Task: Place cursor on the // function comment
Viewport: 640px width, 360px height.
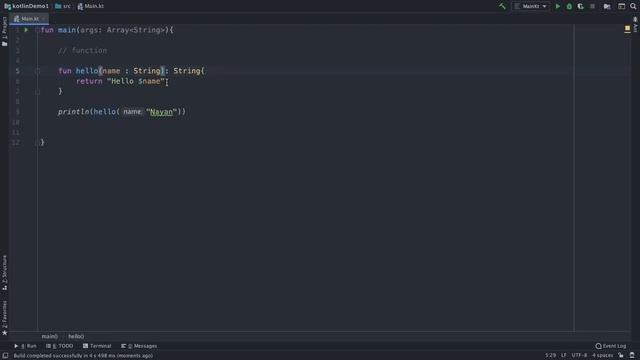Action: click(x=82, y=51)
